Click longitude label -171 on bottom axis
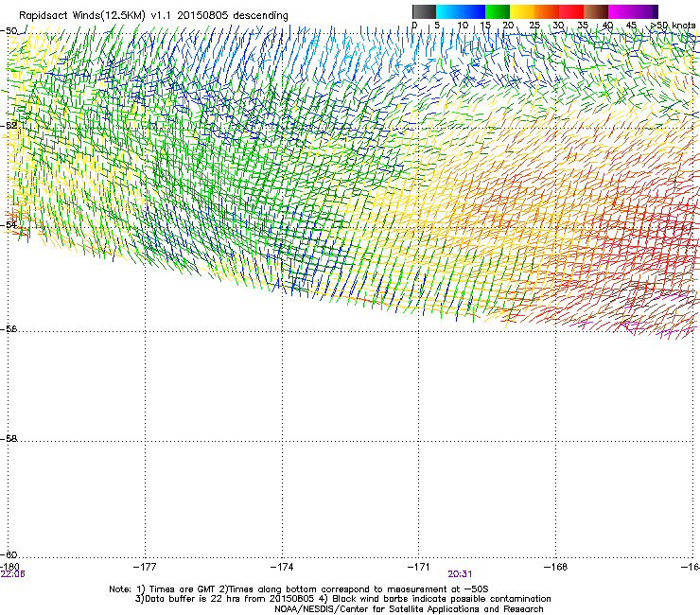Screen dimensions: 700x615 tap(419, 567)
